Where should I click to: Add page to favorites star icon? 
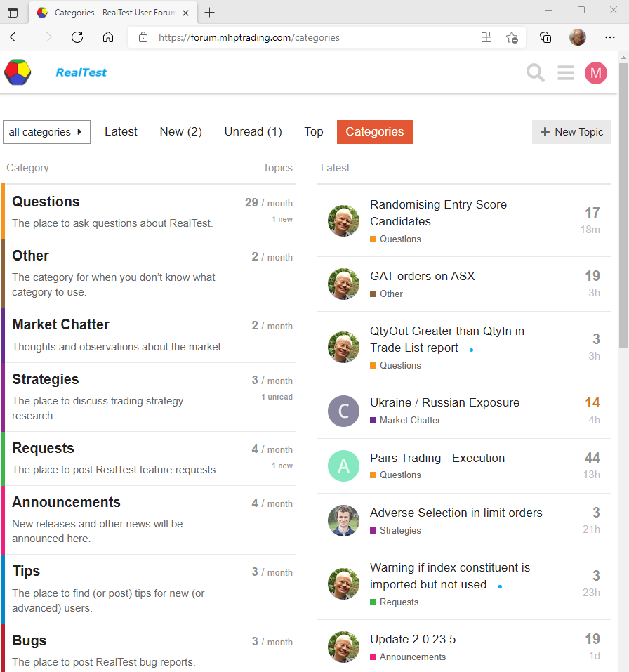coord(512,37)
